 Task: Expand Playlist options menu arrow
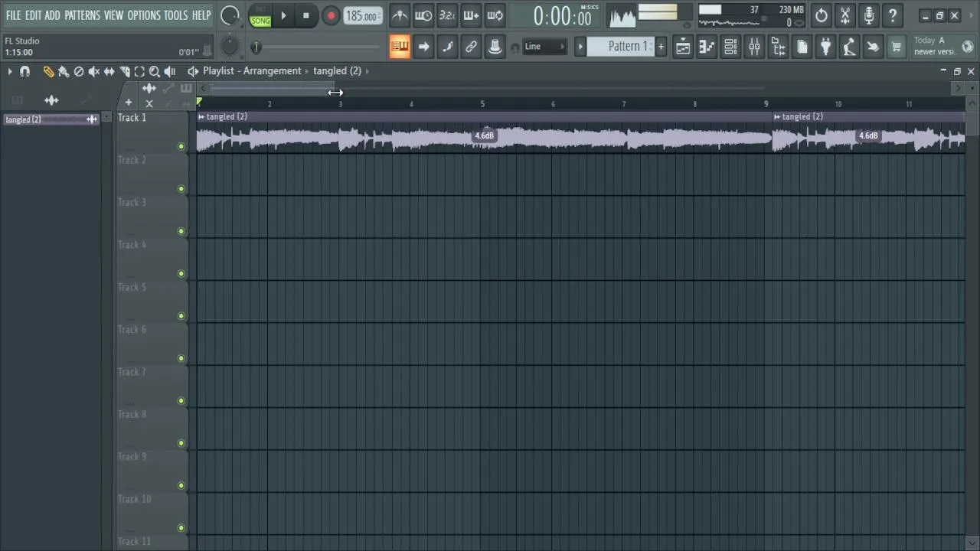[x=10, y=71]
